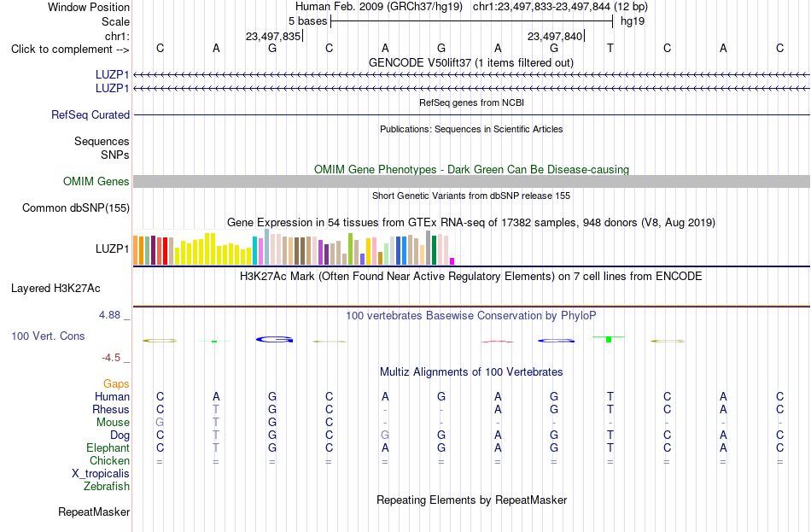Click the 4.88 upper scale value
The image size is (811, 532).
point(110,314)
